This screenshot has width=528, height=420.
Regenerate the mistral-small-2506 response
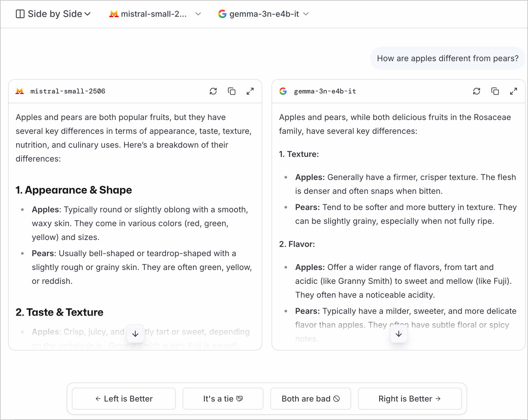click(x=213, y=91)
